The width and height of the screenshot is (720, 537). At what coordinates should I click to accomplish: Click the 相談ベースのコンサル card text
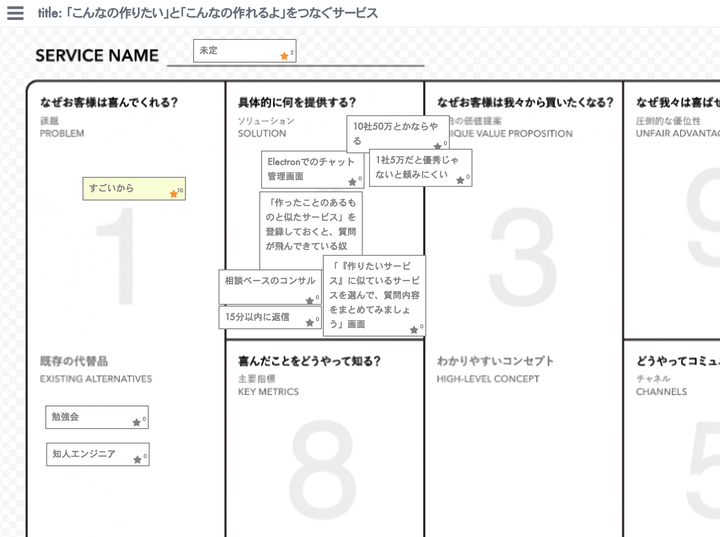[x=270, y=280]
